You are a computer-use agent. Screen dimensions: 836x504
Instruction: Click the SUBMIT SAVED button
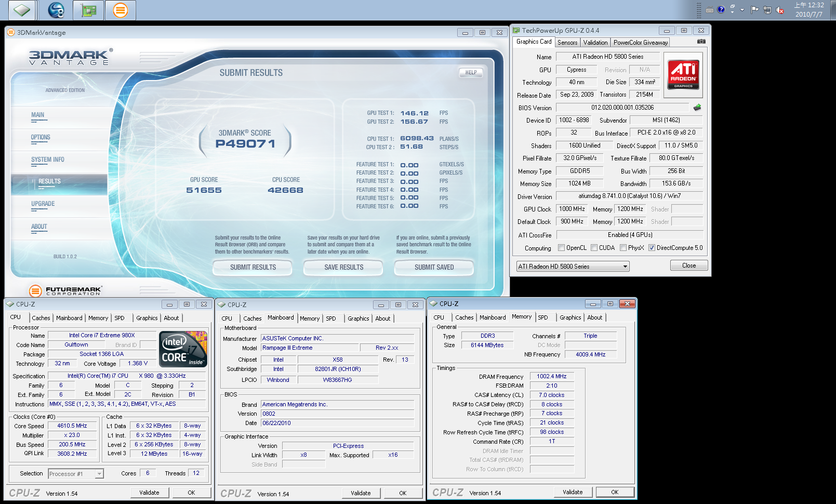pyautogui.click(x=434, y=267)
